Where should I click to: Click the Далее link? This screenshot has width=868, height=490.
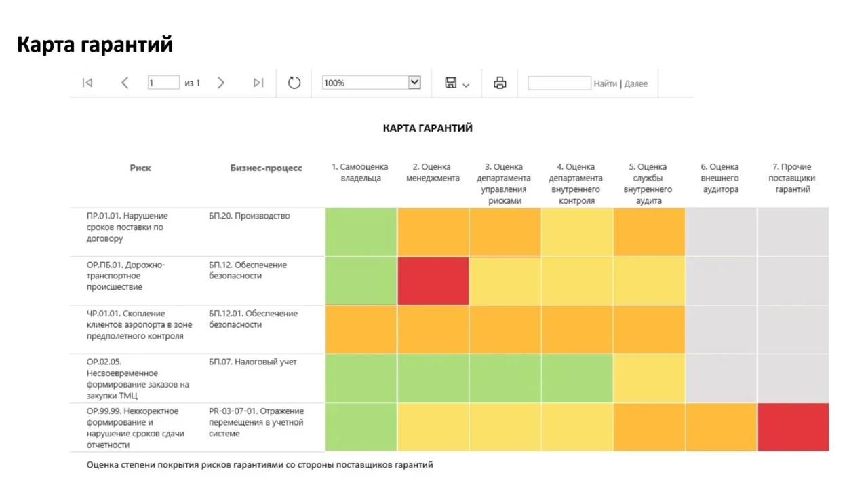coord(636,83)
